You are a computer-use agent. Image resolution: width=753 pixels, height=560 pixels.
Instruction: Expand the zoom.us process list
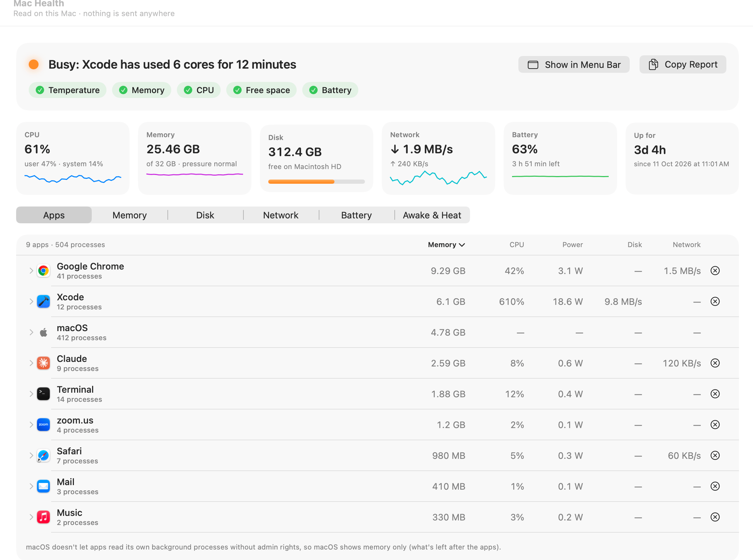pos(31,425)
